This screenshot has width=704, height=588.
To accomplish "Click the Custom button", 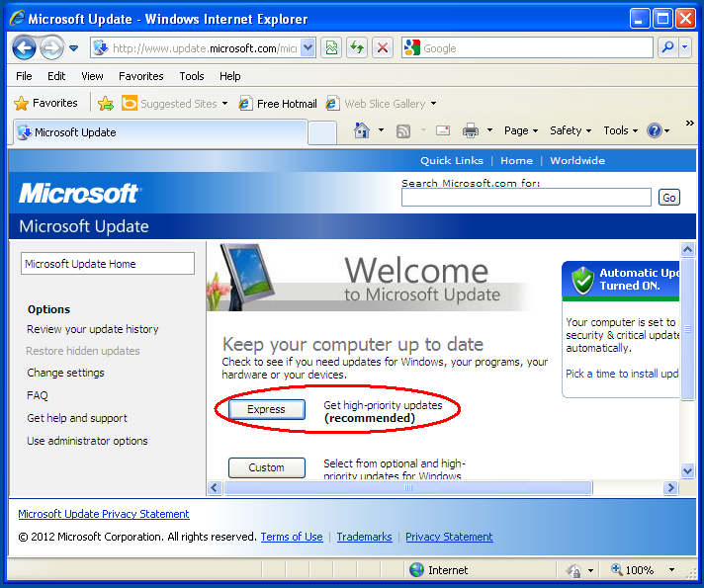I will pyautogui.click(x=267, y=467).
